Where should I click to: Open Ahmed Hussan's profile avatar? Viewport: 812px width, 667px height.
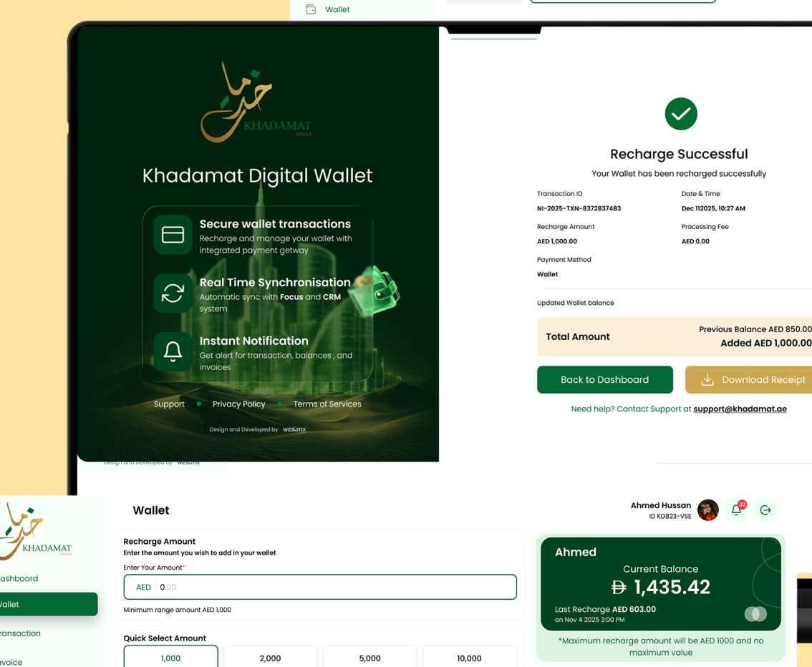point(708,510)
